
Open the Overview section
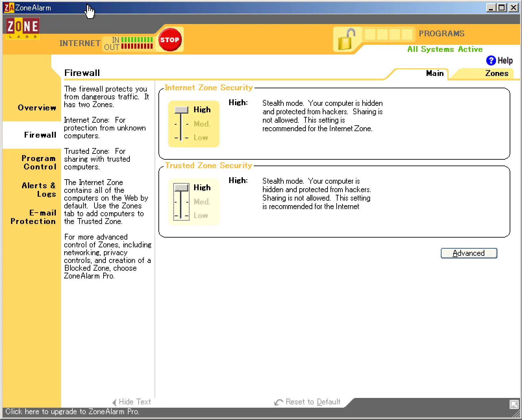pyautogui.click(x=37, y=108)
